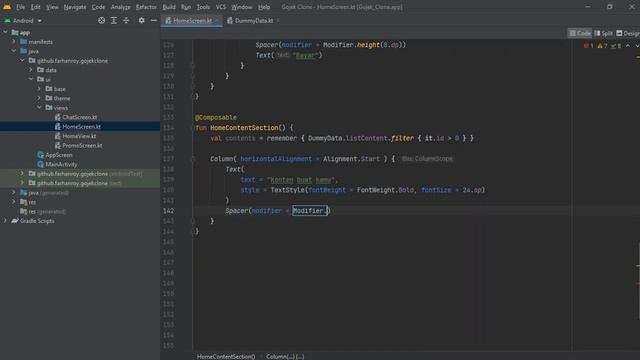This screenshot has width=640, height=360.
Task: Collapse the github.farhanroy.gojekclone main package
Action: (x=22, y=60)
